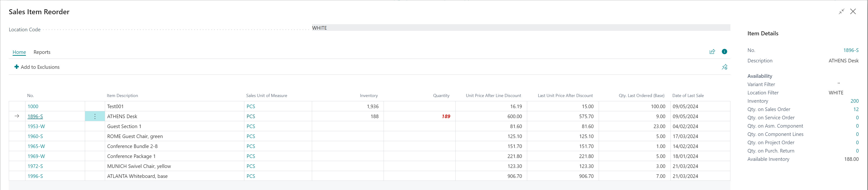Open the PCS unit dropdown for MUNICH Swivel Chair
868x190 pixels.
[x=251, y=166]
